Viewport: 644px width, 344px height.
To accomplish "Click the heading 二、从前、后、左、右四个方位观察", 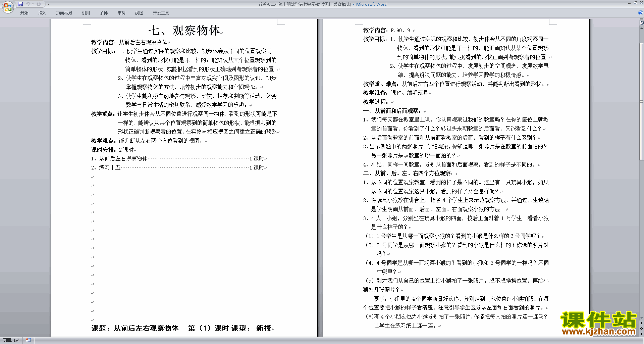I will tap(408, 174).
